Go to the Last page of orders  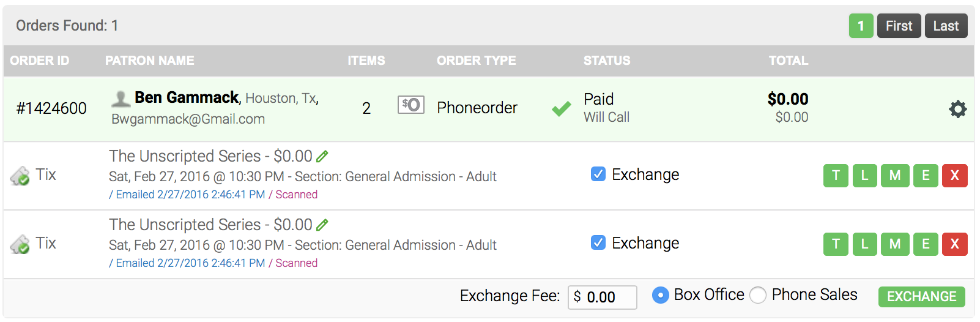pyautogui.click(x=946, y=26)
